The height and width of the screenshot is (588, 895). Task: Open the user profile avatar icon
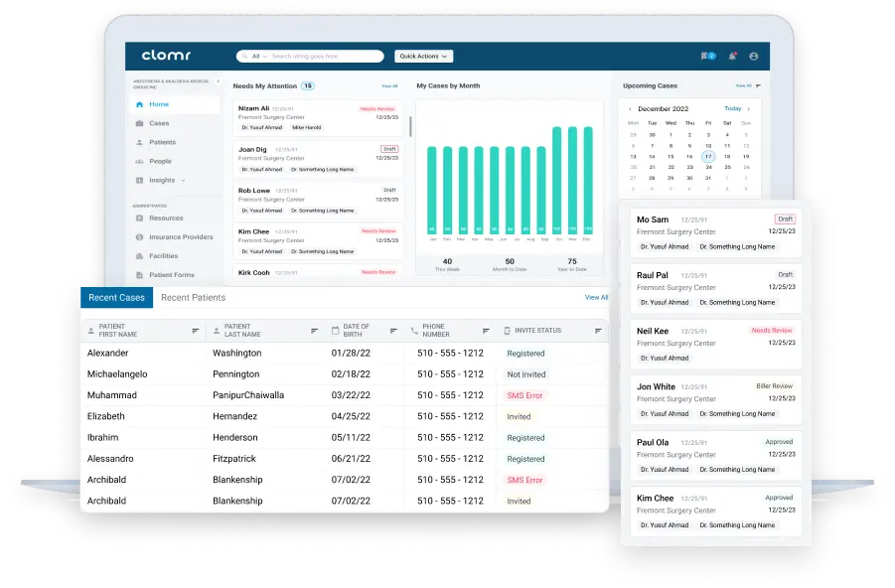click(x=754, y=57)
